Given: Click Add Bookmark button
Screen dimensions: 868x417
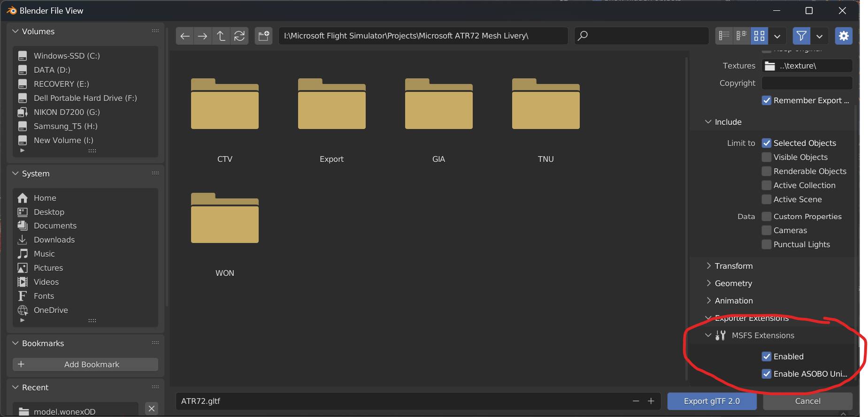Looking at the screenshot, I should [x=85, y=364].
